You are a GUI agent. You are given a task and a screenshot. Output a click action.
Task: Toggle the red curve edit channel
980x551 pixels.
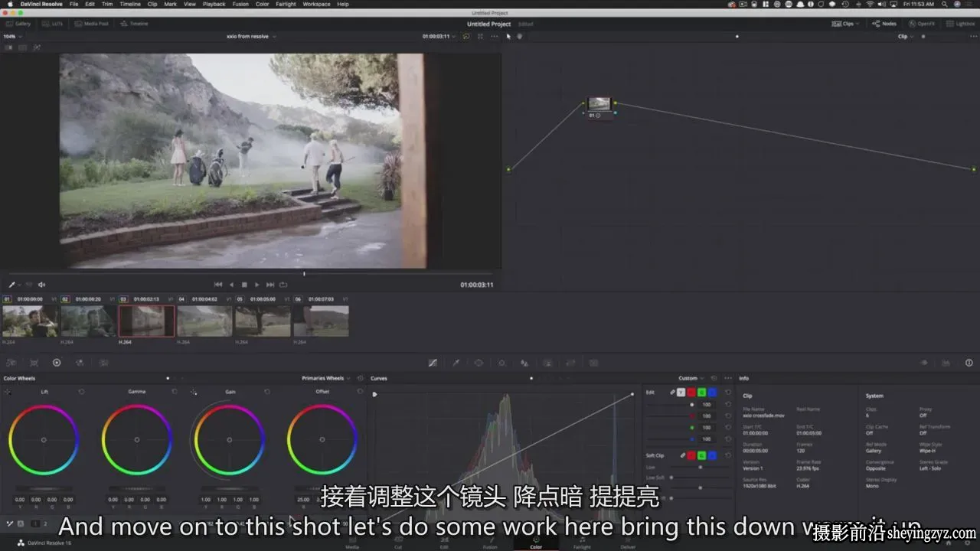[x=691, y=393]
